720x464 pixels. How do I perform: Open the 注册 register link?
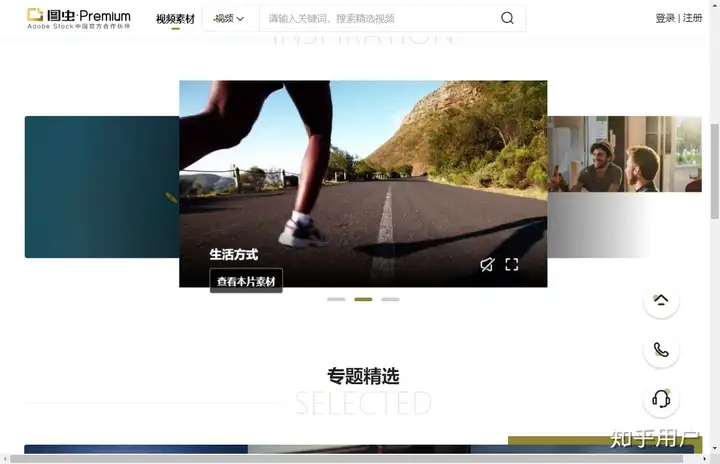(x=692, y=18)
